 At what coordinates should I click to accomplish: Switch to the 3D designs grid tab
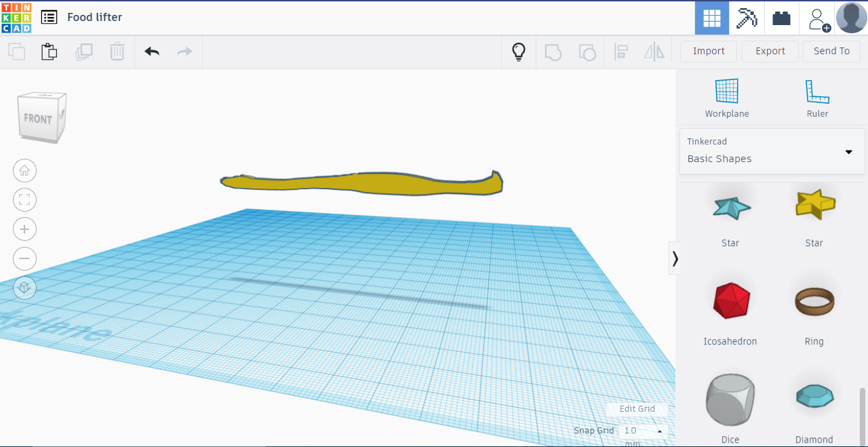pyautogui.click(x=711, y=18)
